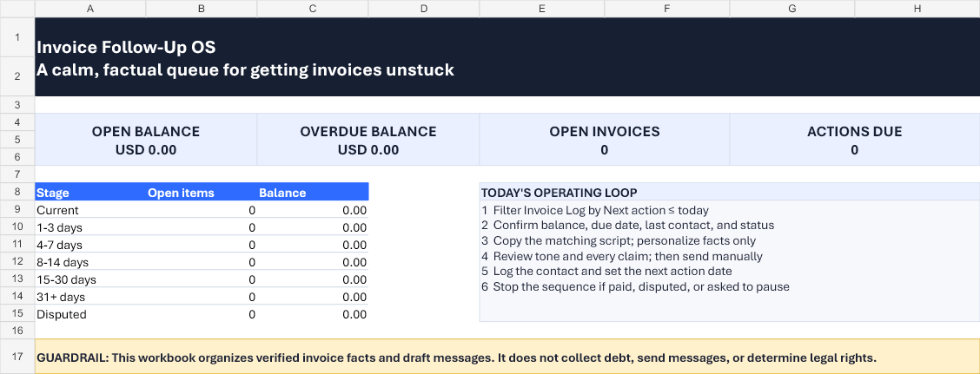Click step 1 'Filter Invoice Log by Next action'
The image size is (980, 374).
pos(595,210)
